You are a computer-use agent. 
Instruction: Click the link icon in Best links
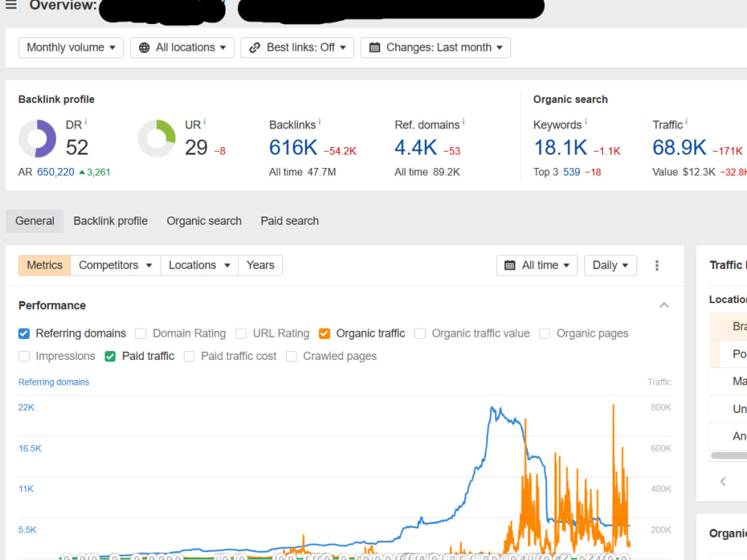(x=255, y=48)
